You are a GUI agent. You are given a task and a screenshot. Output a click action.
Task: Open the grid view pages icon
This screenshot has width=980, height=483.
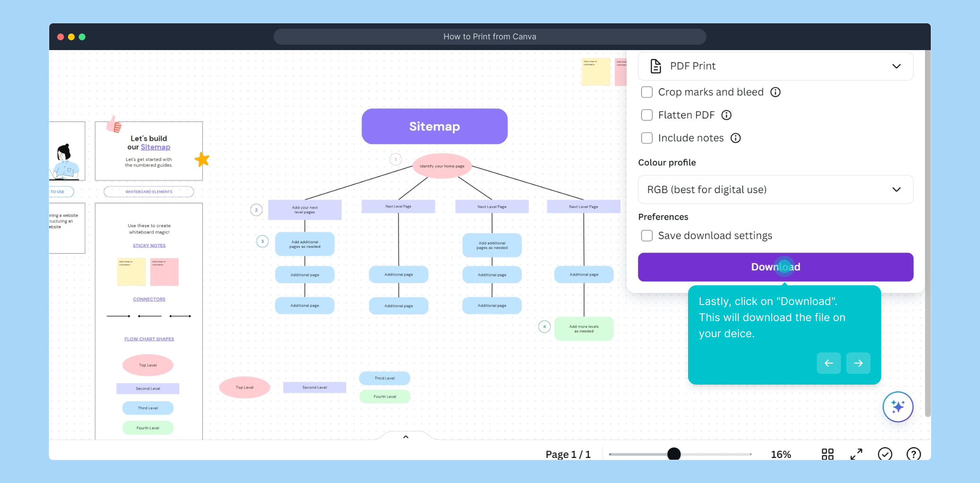(x=828, y=454)
